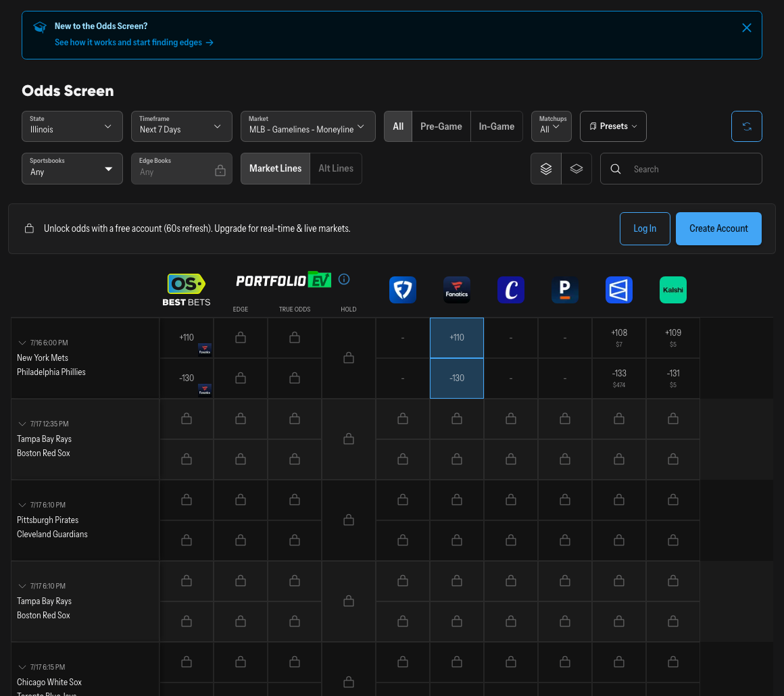This screenshot has width=784, height=696.
Task: Click the Caesars sportsbook logo
Action: click(510, 290)
